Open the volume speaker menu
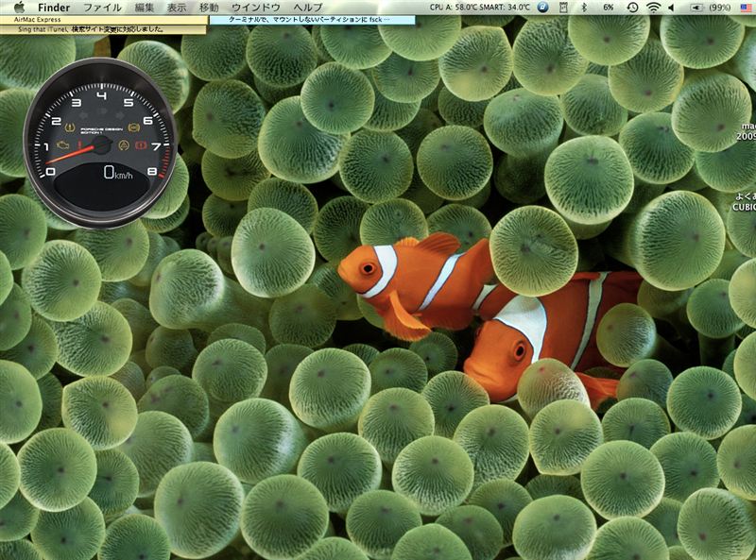This screenshot has width=756, height=560. pos(671,8)
